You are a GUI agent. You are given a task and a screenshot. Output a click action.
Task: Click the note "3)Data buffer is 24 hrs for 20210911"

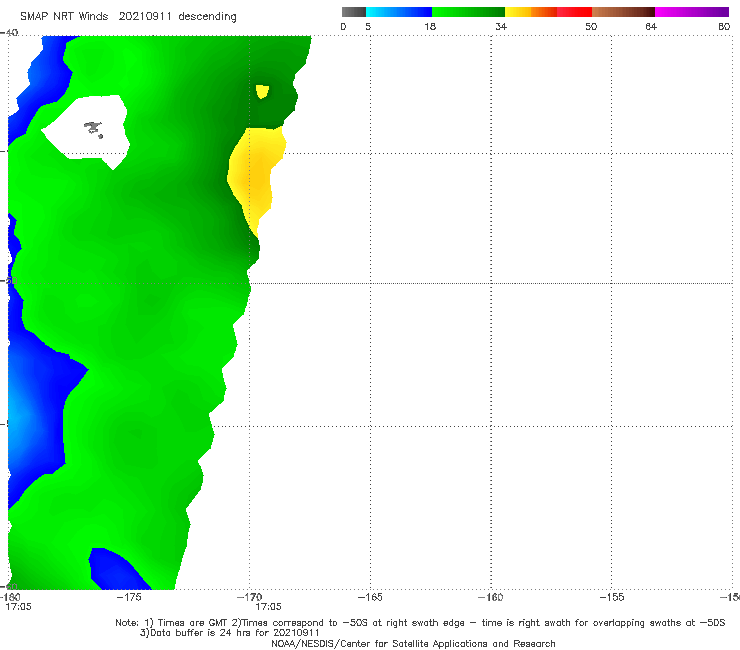click(229, 633)
